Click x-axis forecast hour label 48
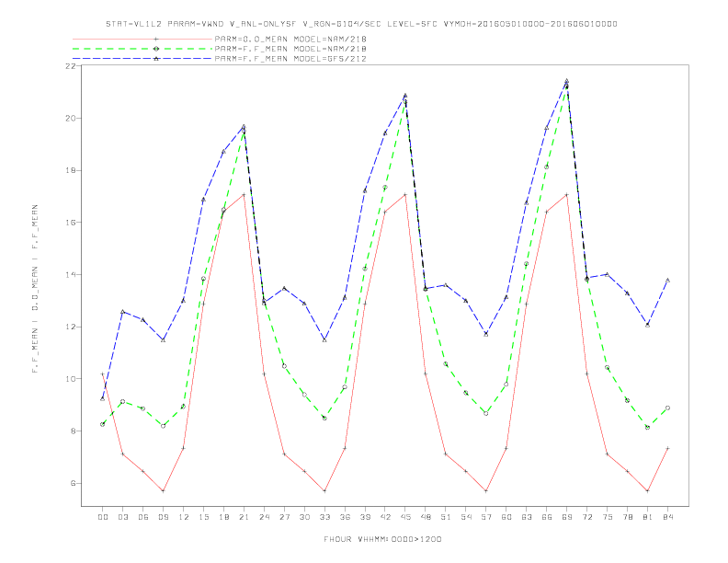Image resolution: width=728 pixels, height=563 pixels. 426,517
